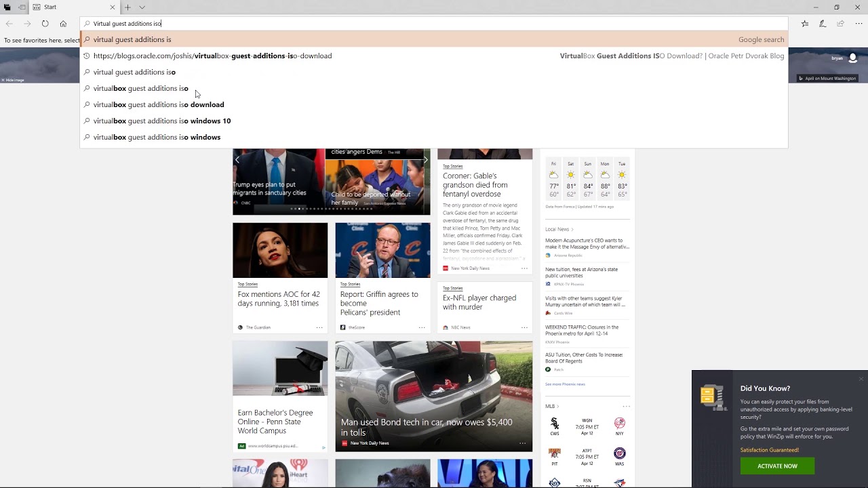Read 'New tuition, fees at Arizona's state' story

pyautogui.click(x=582, y=272)
